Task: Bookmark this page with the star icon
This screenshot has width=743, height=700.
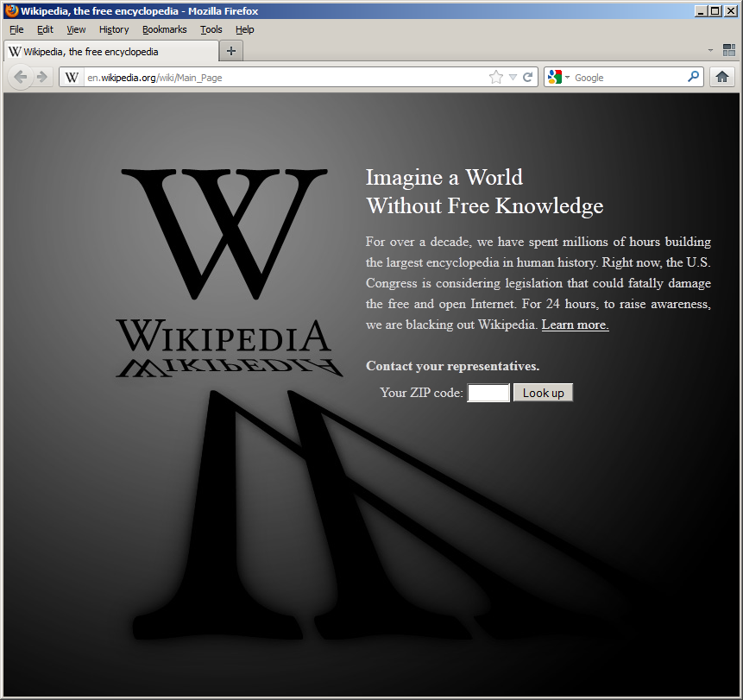Action: coord(495,78)
